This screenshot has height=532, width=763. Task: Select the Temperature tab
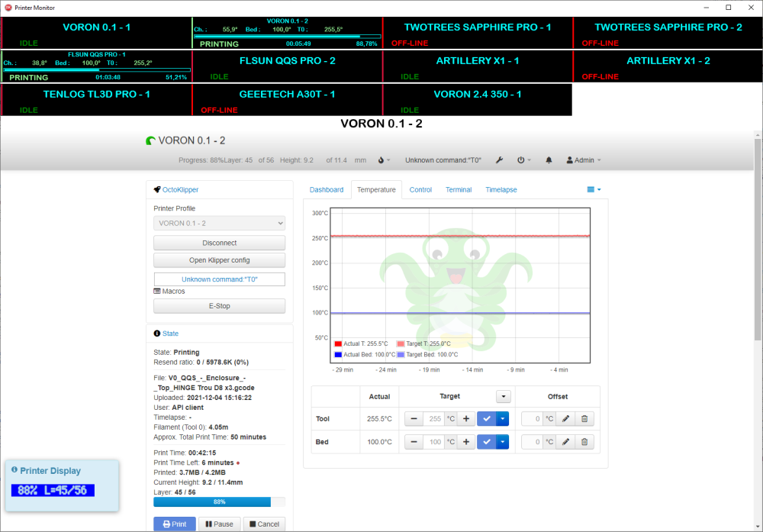pos(377,190)
